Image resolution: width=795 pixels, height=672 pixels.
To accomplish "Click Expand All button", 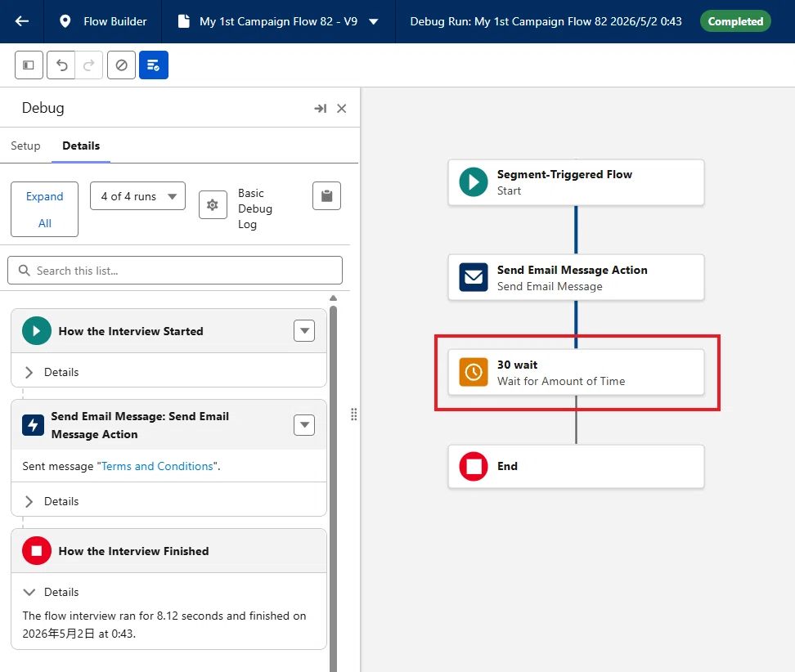I will pyautogui.click(x=45, y=209).
